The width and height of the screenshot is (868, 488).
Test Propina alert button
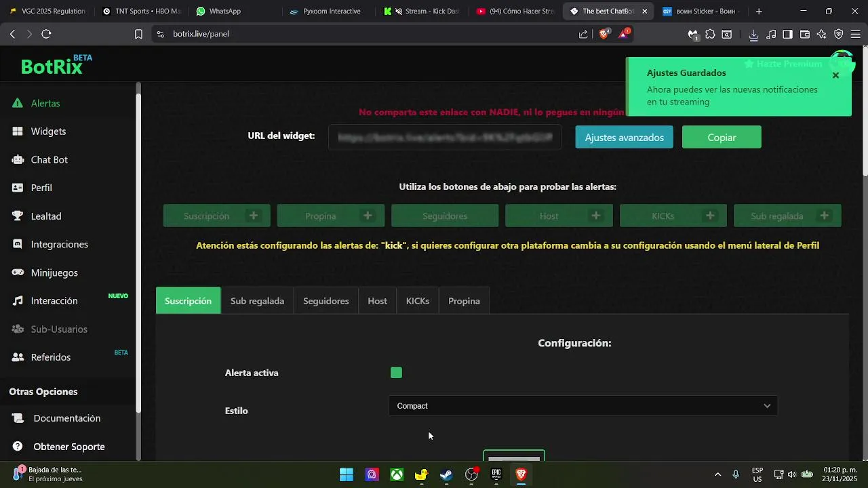(x=331, y=216)
